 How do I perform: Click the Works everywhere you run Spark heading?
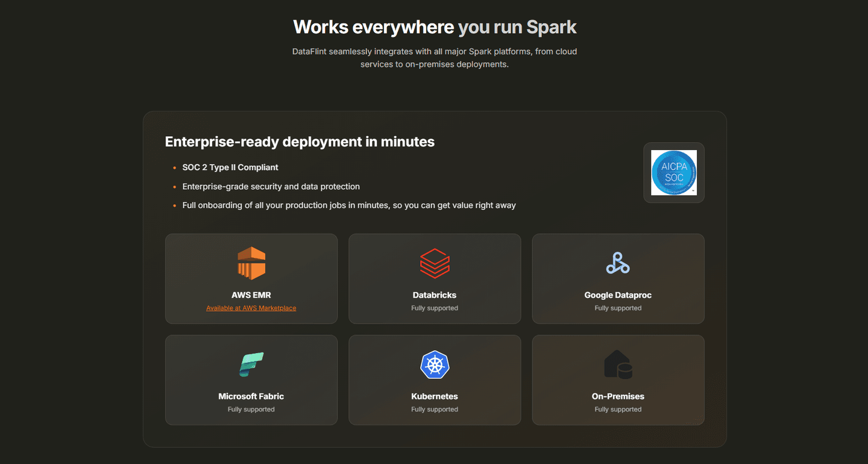coord(435,27)
